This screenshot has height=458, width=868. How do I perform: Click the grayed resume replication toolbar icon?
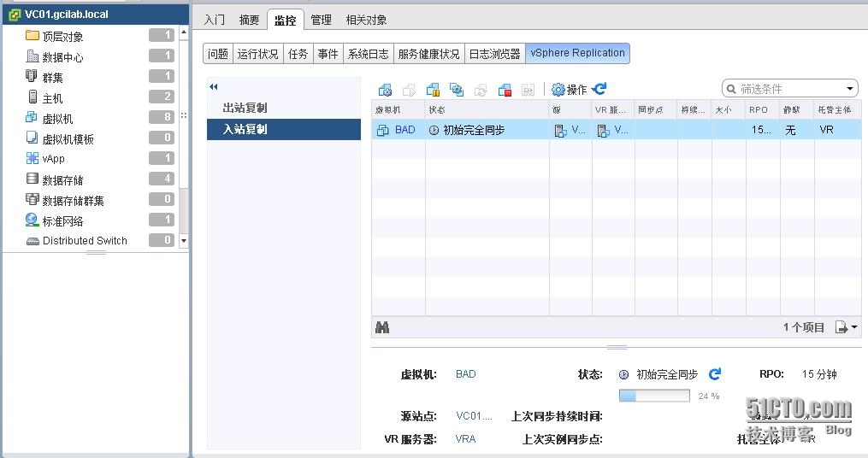(409, 90)
